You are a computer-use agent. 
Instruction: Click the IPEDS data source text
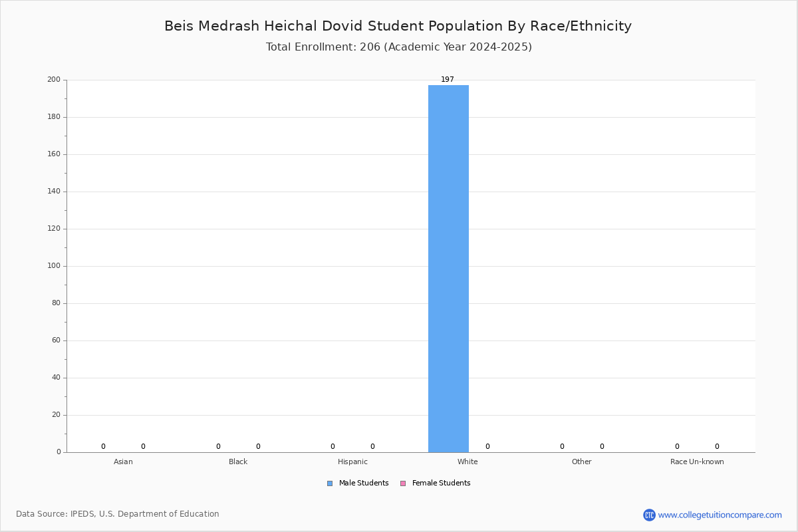click(x=118, y=514)
